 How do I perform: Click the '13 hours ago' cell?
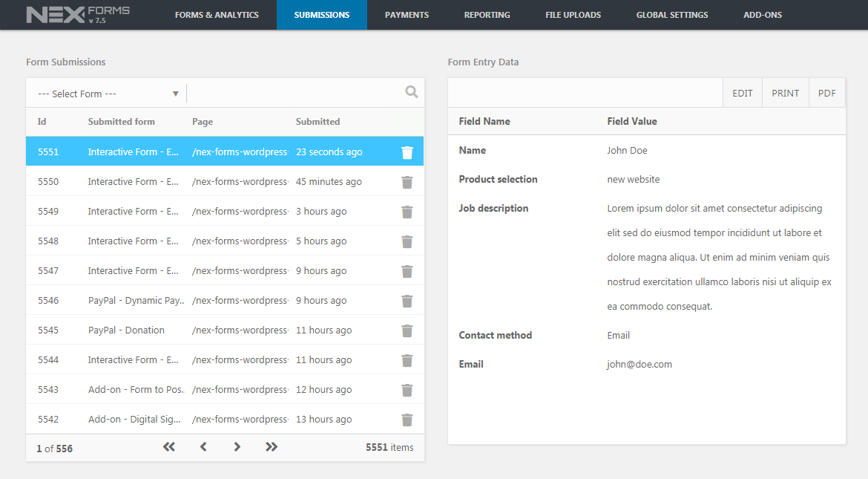[x=324, y=419]
